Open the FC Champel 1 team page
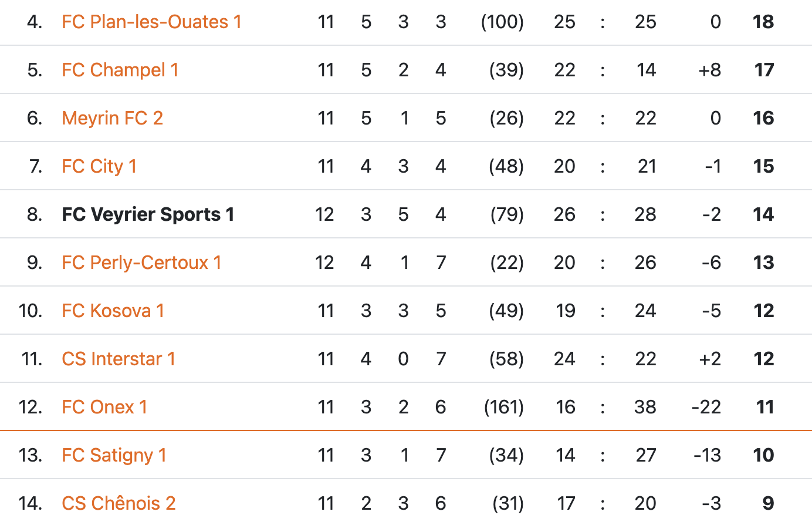This screenshot has width=812, height=525. 120,70
